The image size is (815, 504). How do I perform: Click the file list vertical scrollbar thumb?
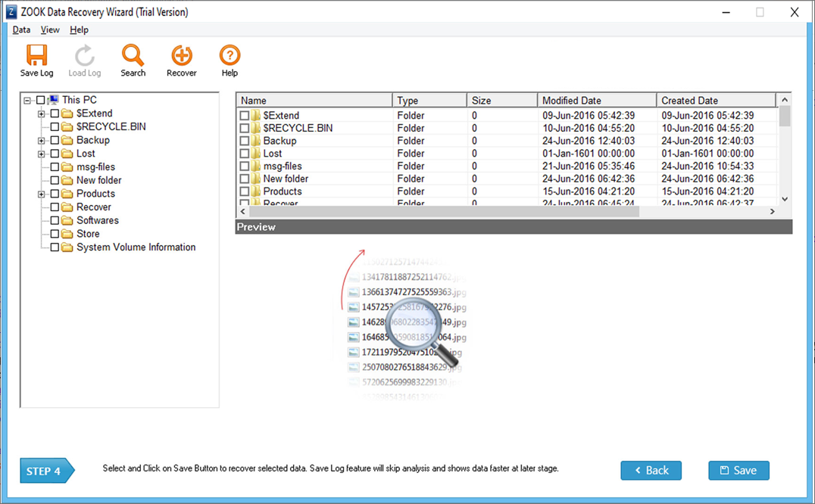point(785,117)
